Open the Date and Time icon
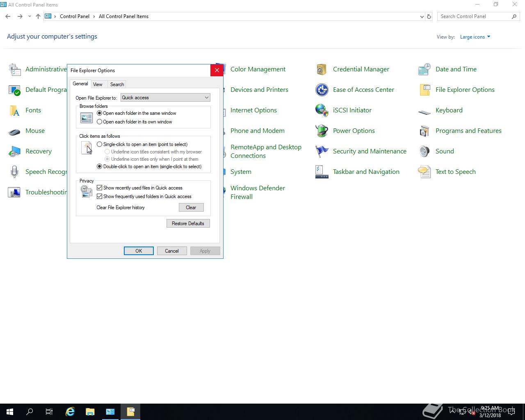 [x=425, y=69]
